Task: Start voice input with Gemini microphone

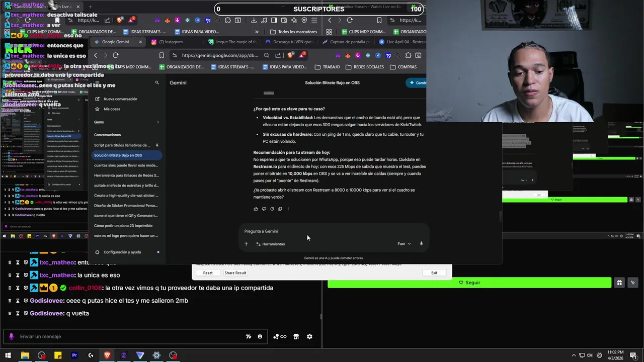Action: [421, 244]
